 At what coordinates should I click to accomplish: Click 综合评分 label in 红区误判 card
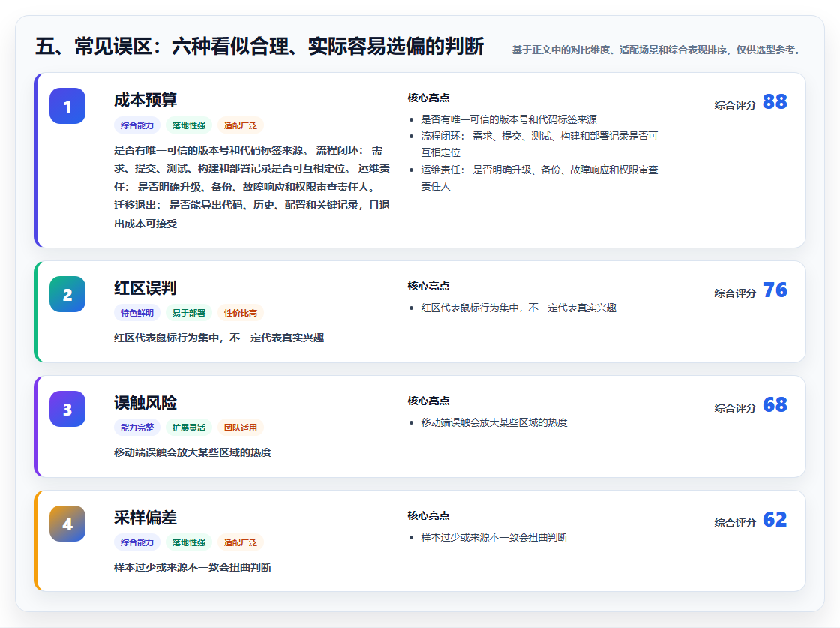point(735,293)
